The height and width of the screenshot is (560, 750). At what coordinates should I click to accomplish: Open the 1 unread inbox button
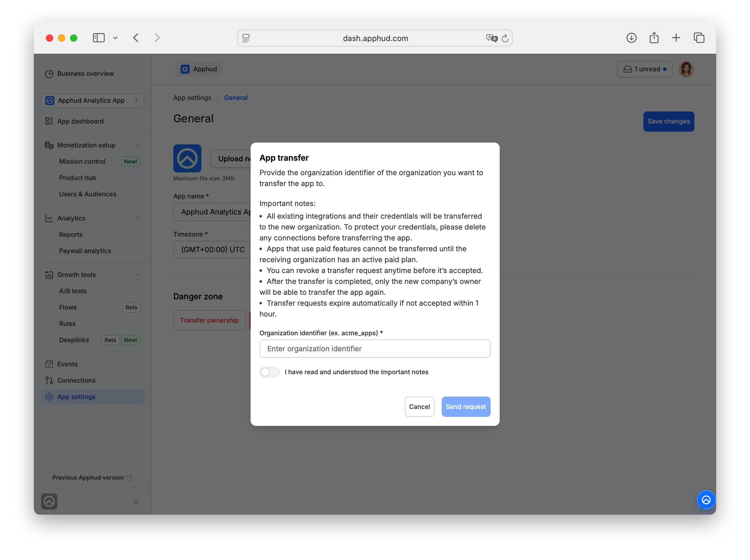pyautogui.click(x=644, y=69)
